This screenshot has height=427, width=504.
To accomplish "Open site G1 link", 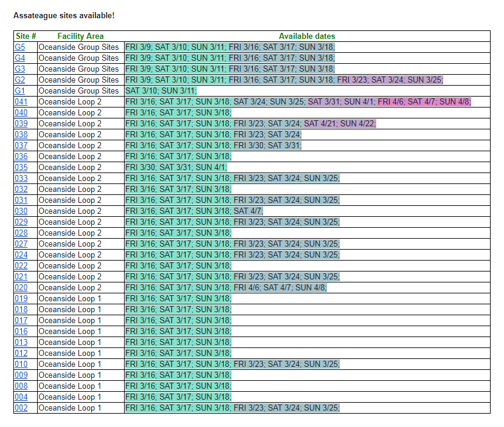I will click(19, 91).
